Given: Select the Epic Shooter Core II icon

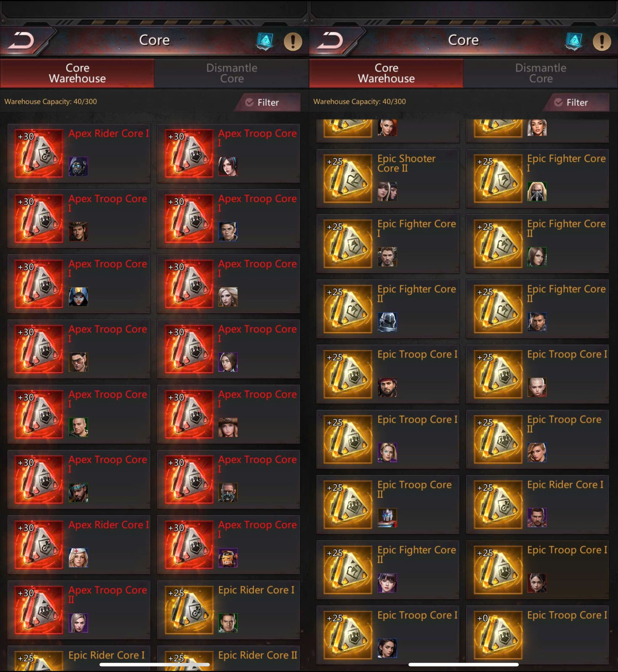Looking at the screenshot, I should (348, 178).
